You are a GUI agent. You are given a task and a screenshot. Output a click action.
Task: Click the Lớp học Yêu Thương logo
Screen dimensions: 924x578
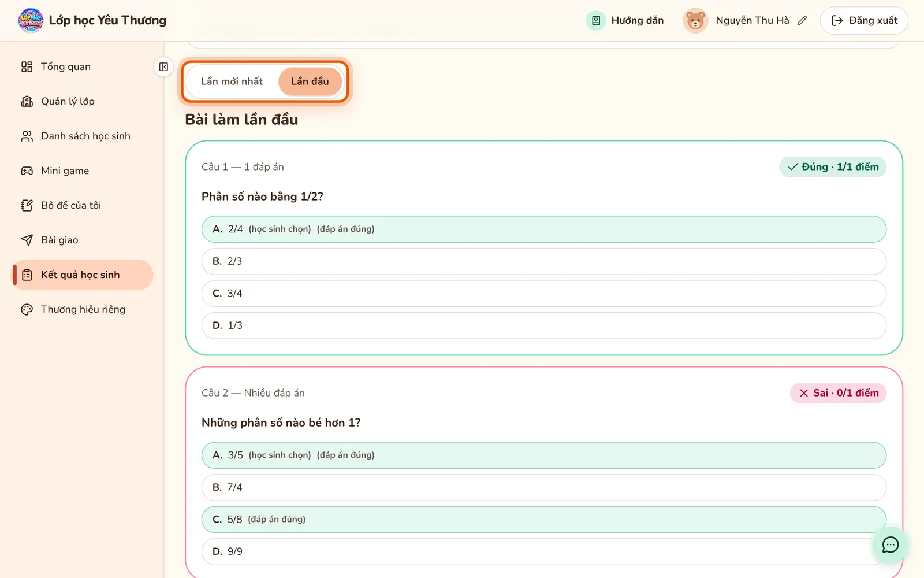[31, 20]
